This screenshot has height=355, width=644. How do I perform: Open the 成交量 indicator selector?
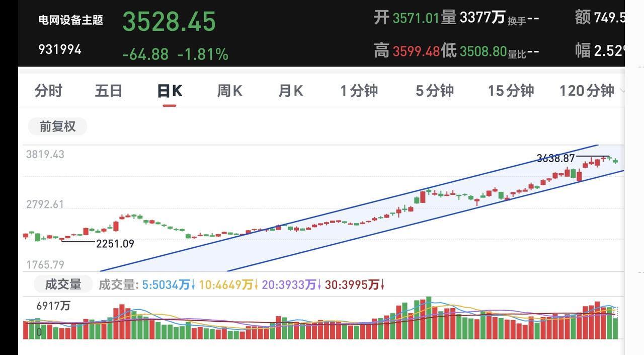[63, 285]
